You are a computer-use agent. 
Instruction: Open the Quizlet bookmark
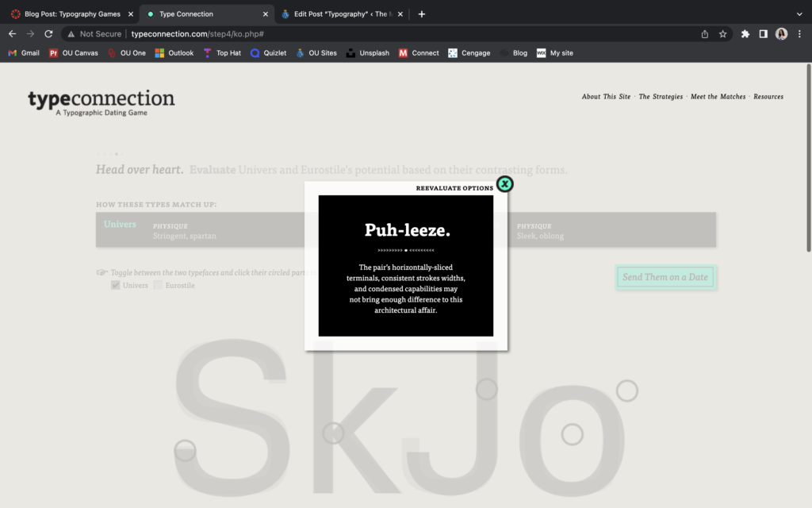click(268, 53)
